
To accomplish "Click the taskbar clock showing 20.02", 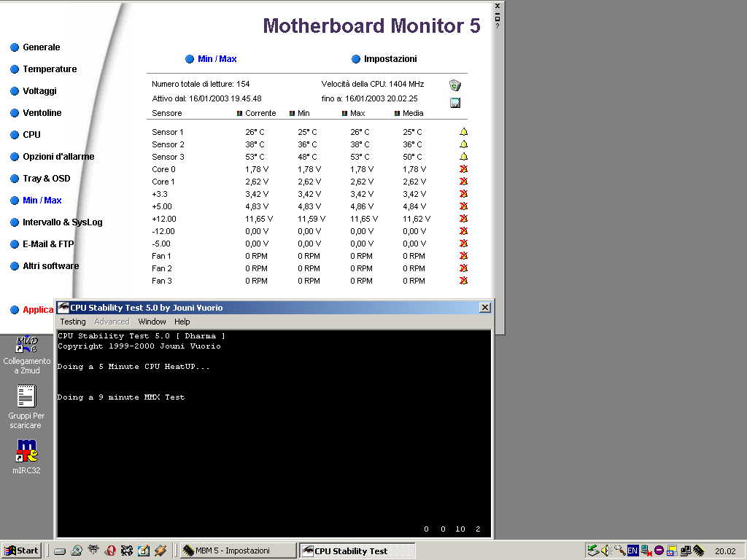I will coord(725,551).
